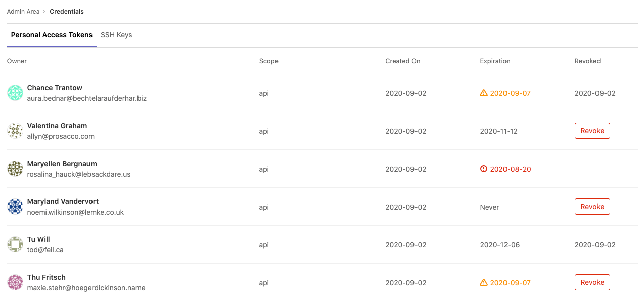The height and width of the screenshot is (306, 644).
Task: Click the Revoked column header
Action: (587, 61)
